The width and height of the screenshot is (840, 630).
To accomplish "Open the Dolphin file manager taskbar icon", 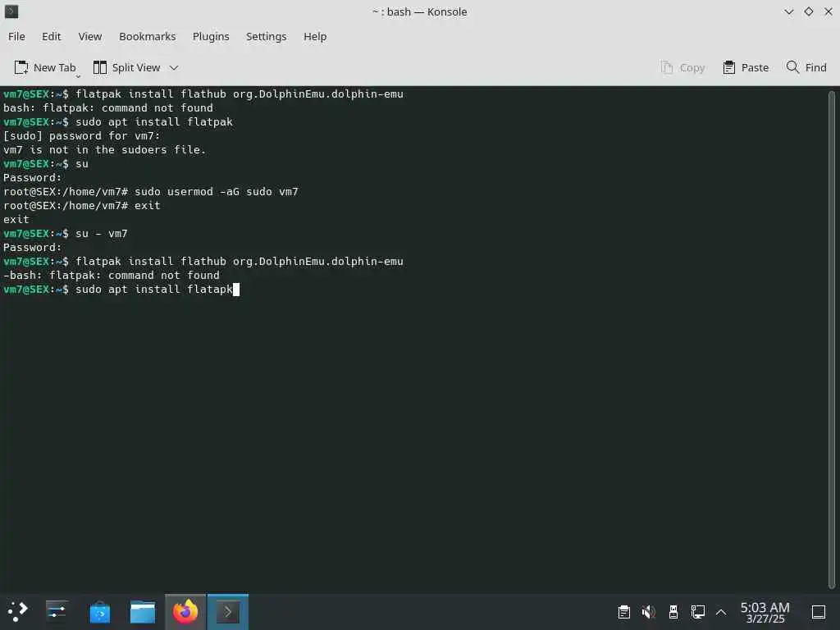I will tap(143, 611).
